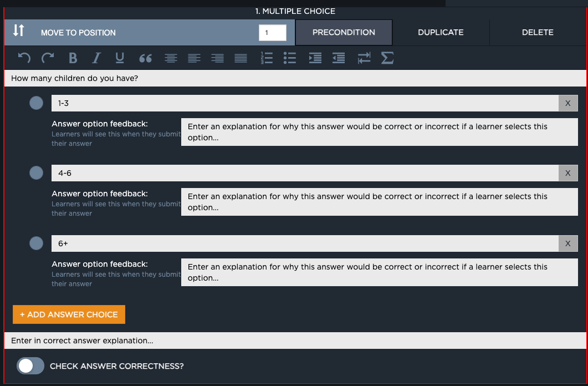Insert a bulleted list

tap(289, 58)
